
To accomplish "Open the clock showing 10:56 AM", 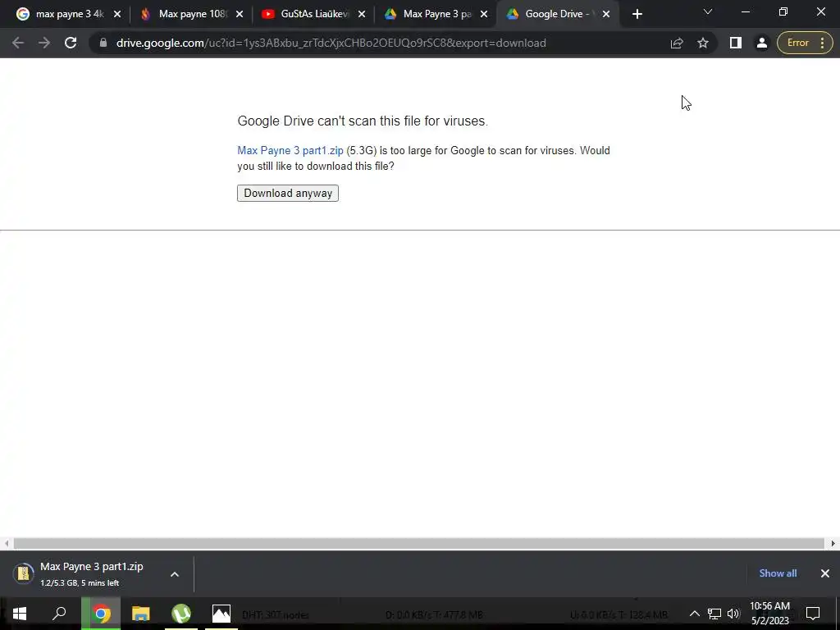I will pos(769,614).
